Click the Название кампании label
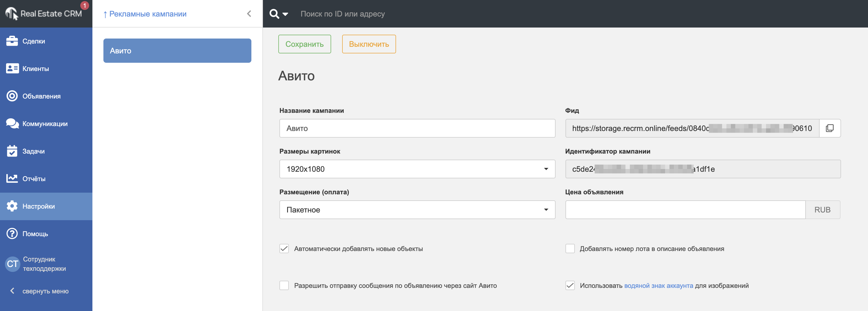 (x=312, y=111)
